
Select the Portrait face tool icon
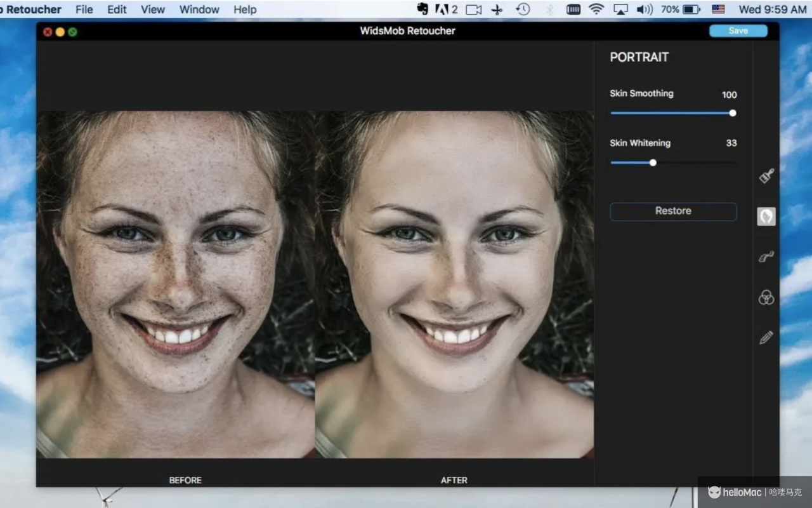pos(766,216)
